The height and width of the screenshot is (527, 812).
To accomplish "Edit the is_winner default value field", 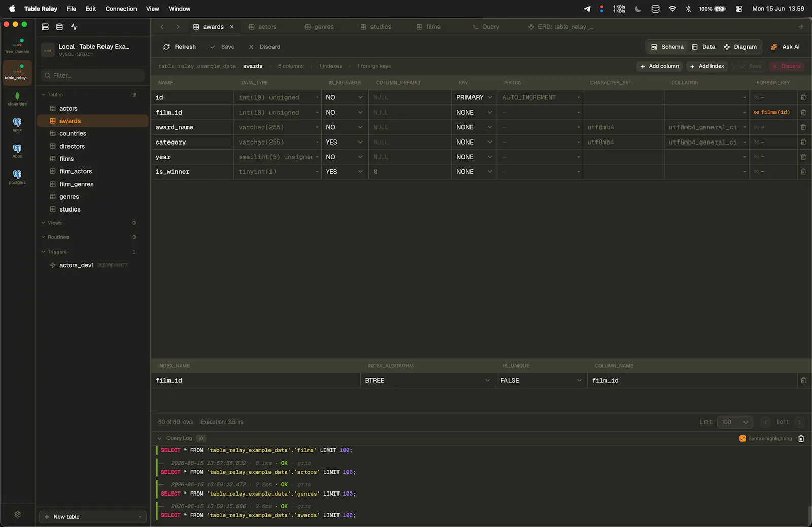I will pyautogui.click(x=410, y=172).
